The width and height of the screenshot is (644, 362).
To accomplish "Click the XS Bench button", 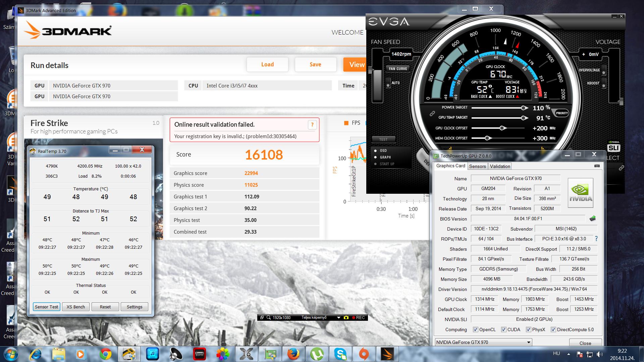I will coord(75,307).
